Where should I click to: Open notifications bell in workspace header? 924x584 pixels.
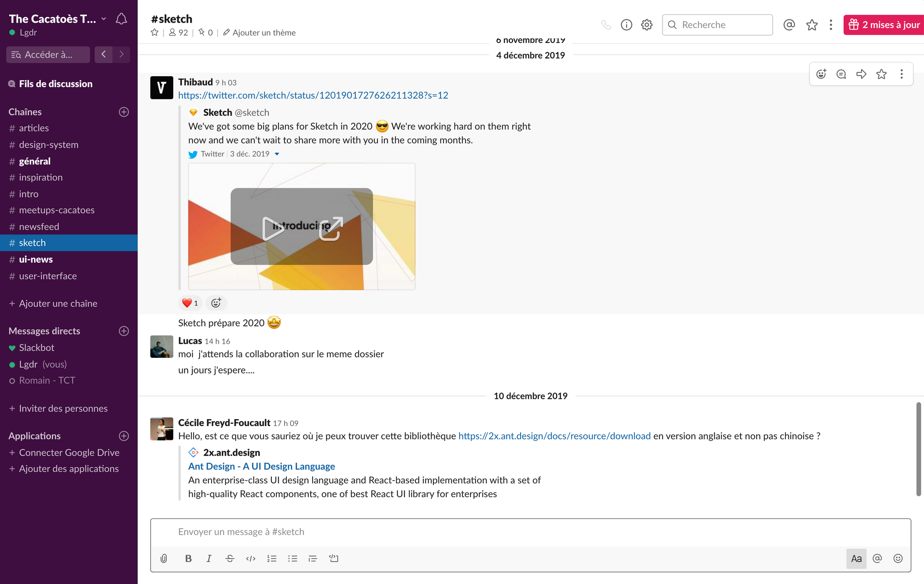(122, 19)
